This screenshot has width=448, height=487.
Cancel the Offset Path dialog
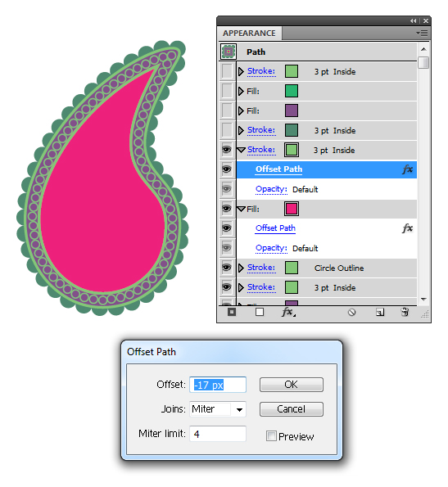(292, 409)
